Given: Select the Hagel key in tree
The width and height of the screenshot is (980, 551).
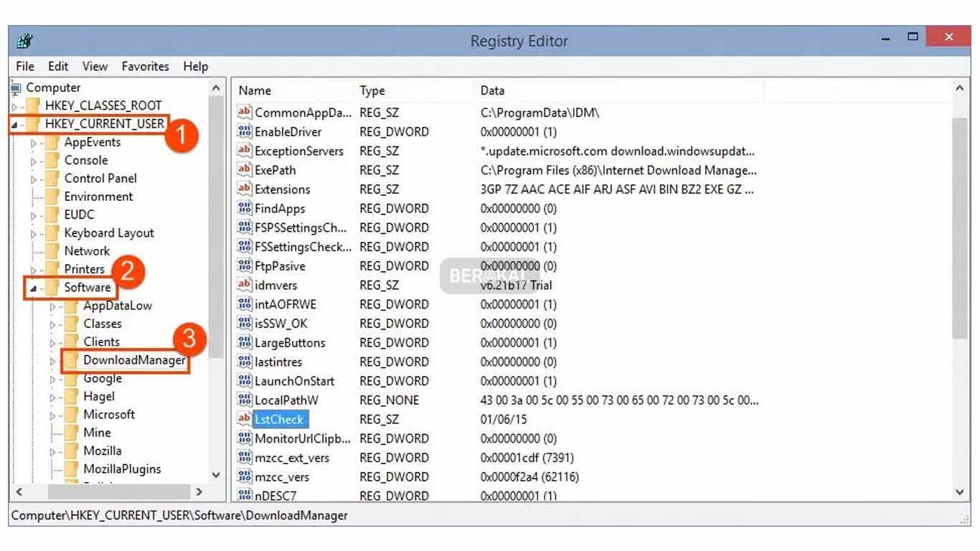Looking at the screenshot, I should (x=99, y=396).
